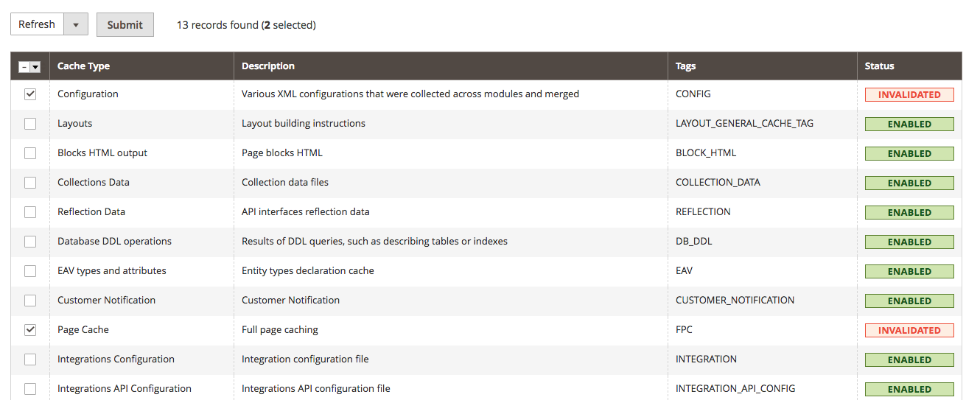This screenshot has height=400, width=980.
Task: Tick the Collections Data checkbox
Action: (30, 183)
